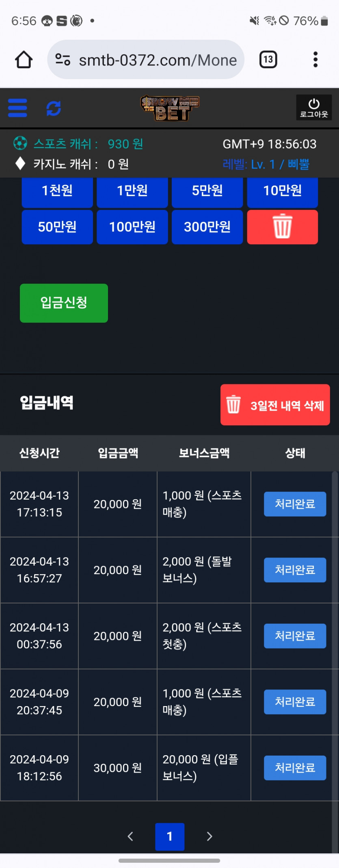Open browser three-dot overflow menu
The width and height of the screenshot is (339, 868).
[315, 60]
